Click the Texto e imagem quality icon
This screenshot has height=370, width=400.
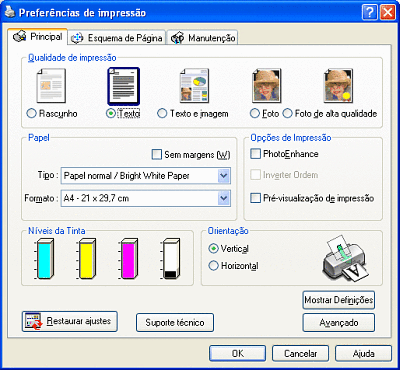(194, 86)
